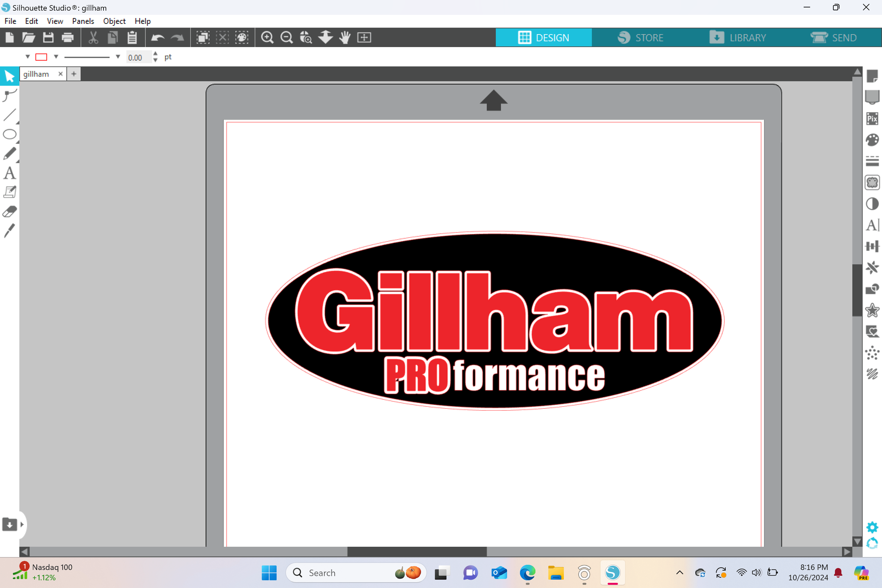Open the Pix Scan panel icon
The image size is (882, 588).
point(872,119)
